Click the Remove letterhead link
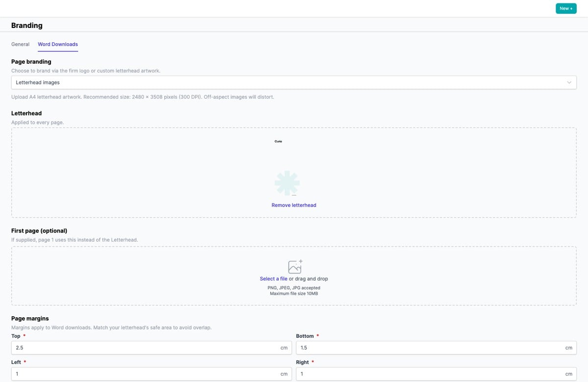Screen dimensions: 588x382 [294, 205]
